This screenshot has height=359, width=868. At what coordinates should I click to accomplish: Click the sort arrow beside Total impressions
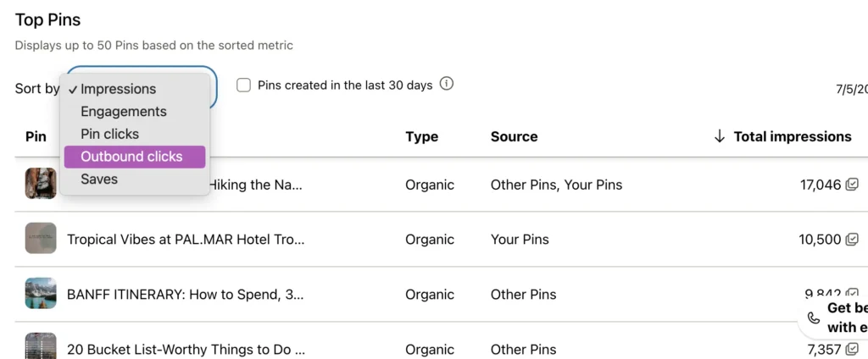pos(720,136)
